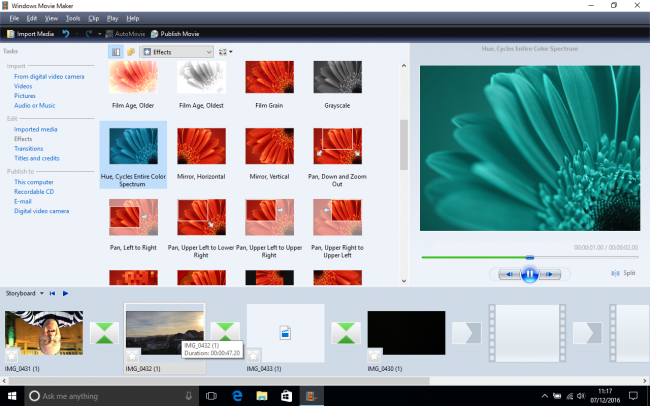This screenshot has width=650, height=406.
Task: Click the effects star on IMG_0431 (1)
Action: pyautogui.click(x=11, y=356)
